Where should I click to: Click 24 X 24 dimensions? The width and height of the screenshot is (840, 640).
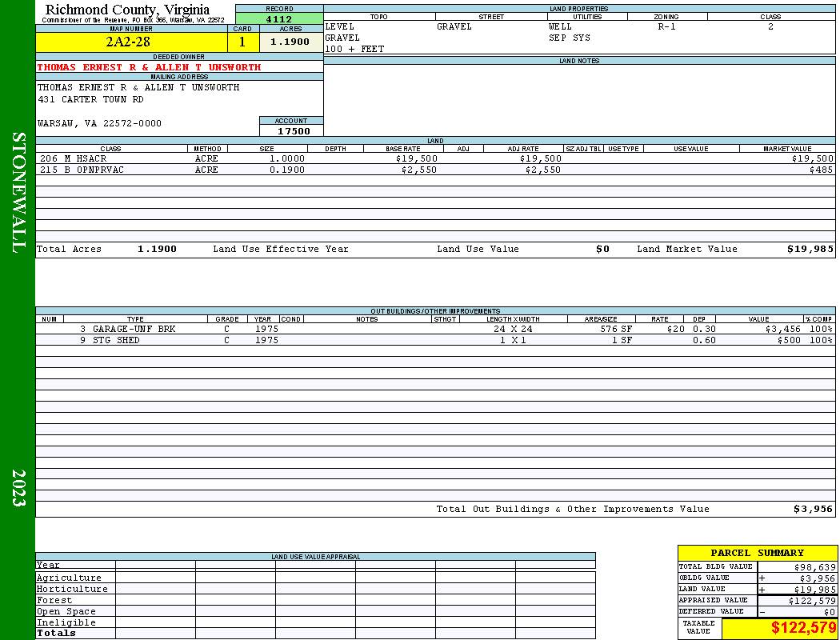click(514, 329)
